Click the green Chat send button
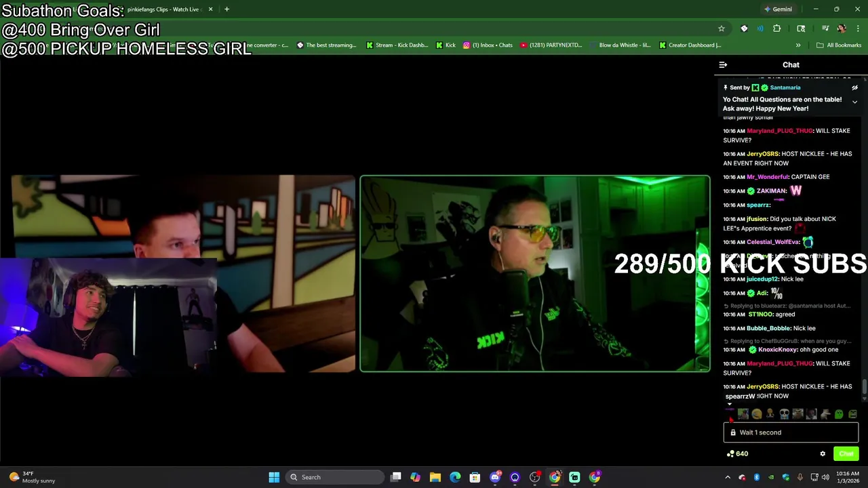868x488 pixels. [x=846, y=454]
